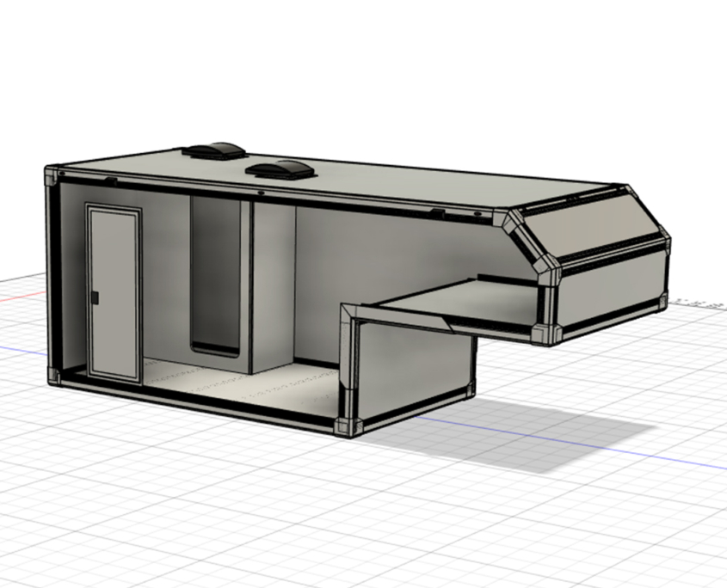Select the top-left rear corner bracket
The width and height of the screenshot is (727, 588).
[52, 176]
